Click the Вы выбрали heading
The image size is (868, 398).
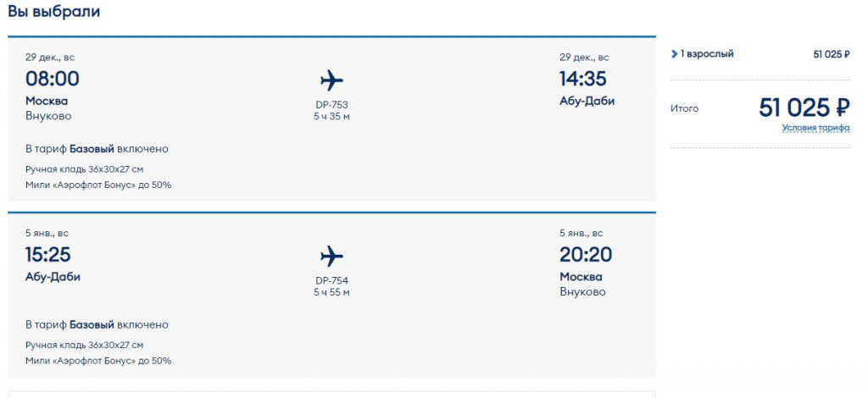(x=53, y=12)
